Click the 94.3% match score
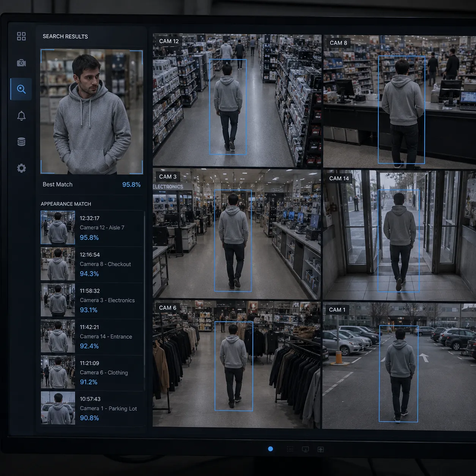 coord(89,274)
